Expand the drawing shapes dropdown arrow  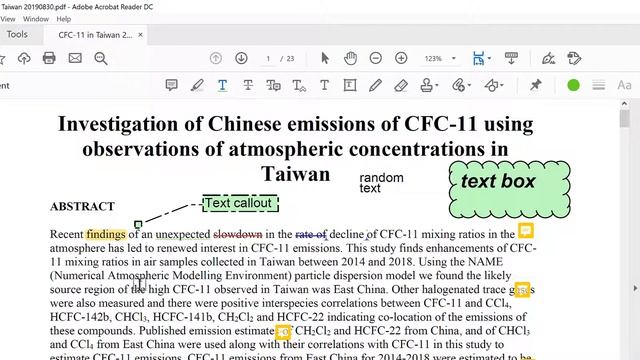[502, 85]
